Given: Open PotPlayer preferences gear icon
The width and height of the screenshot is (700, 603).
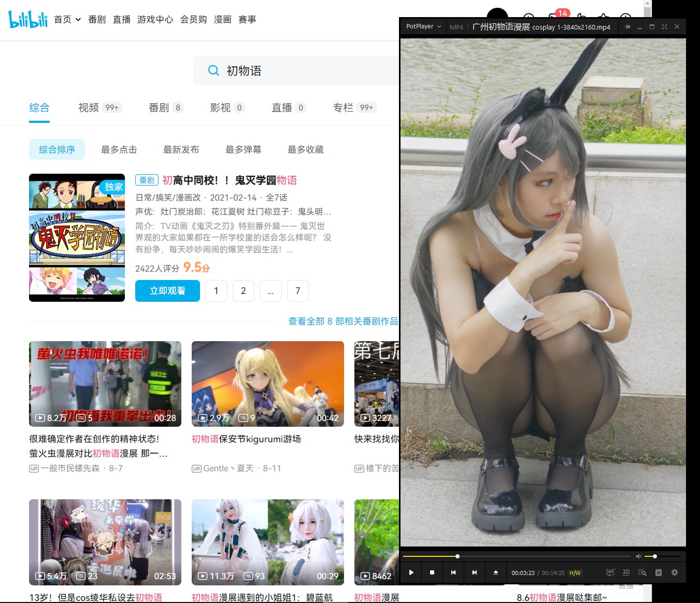Looking at the screenshot, I should coord(674,572).
